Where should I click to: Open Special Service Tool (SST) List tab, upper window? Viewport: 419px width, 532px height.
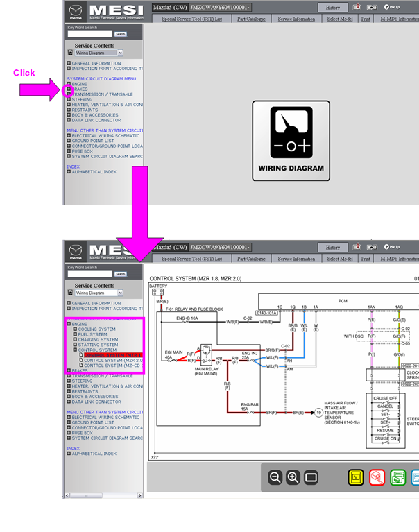pos(191,19)
